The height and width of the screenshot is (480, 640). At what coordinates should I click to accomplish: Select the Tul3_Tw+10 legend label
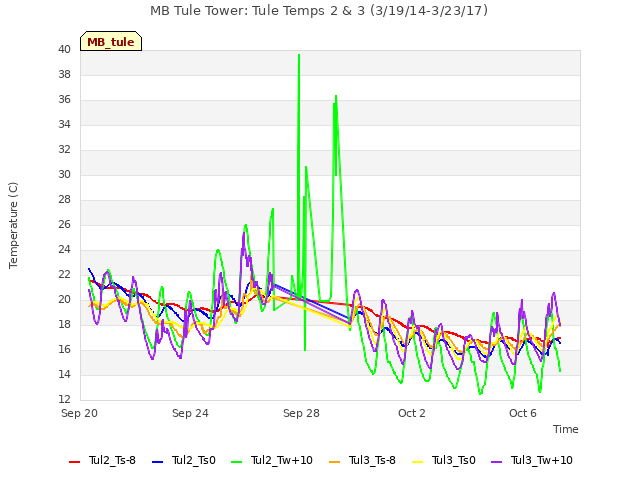(542, 460)
